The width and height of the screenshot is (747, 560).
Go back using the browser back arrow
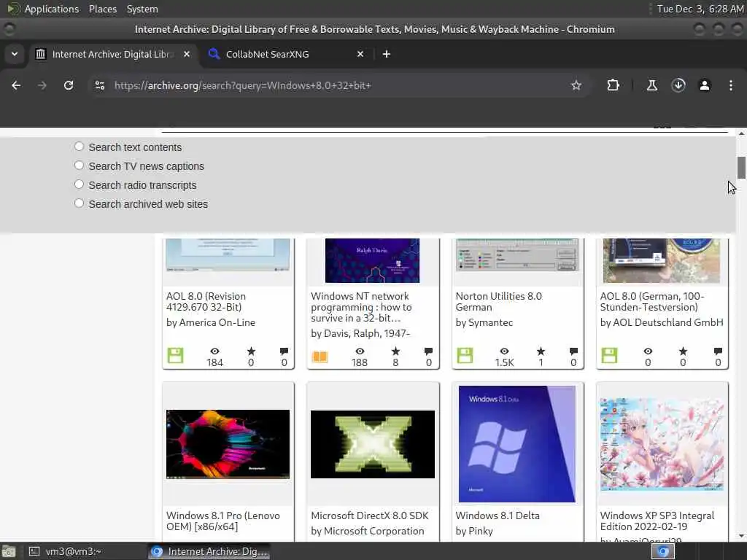[x=16, y=85]
